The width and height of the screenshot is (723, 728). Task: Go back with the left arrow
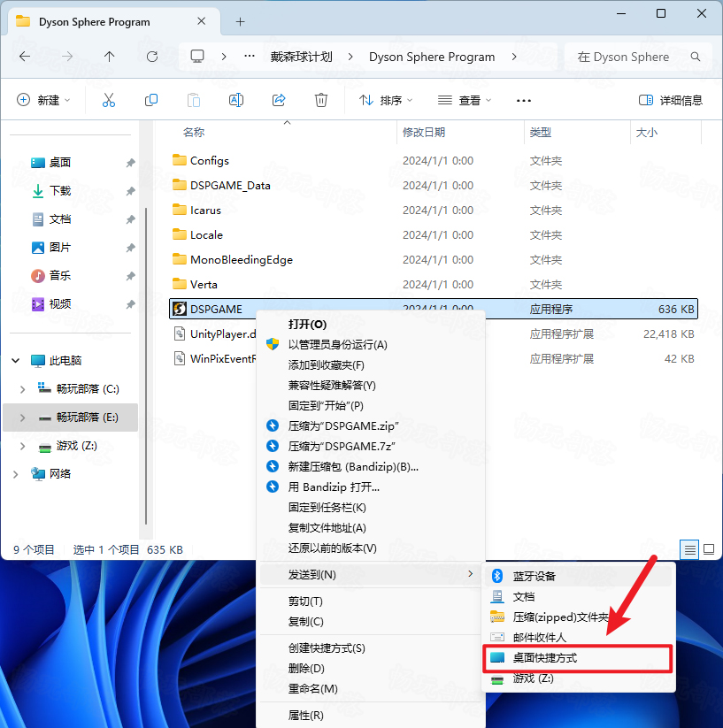click(25, 57)
